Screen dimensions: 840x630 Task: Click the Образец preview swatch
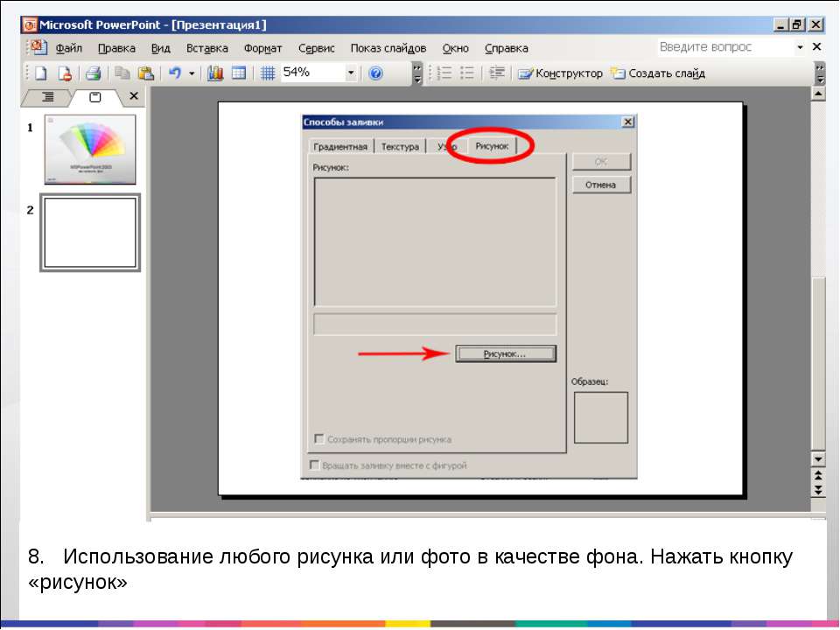pyautogui.click(x=600, y=417)
